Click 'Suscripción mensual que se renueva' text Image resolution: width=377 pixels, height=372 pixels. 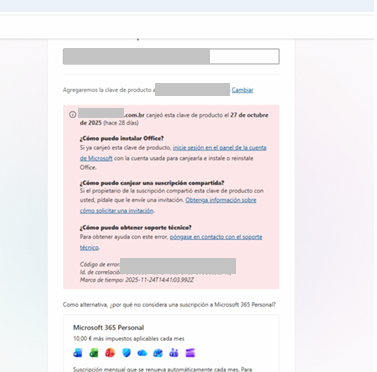click(163, 369)
